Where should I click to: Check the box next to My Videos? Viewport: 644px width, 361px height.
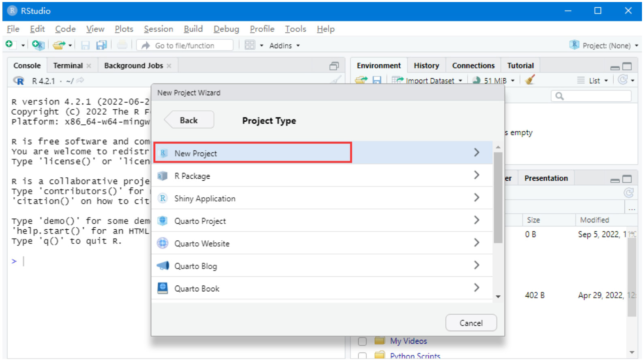[x=362, y=341]
